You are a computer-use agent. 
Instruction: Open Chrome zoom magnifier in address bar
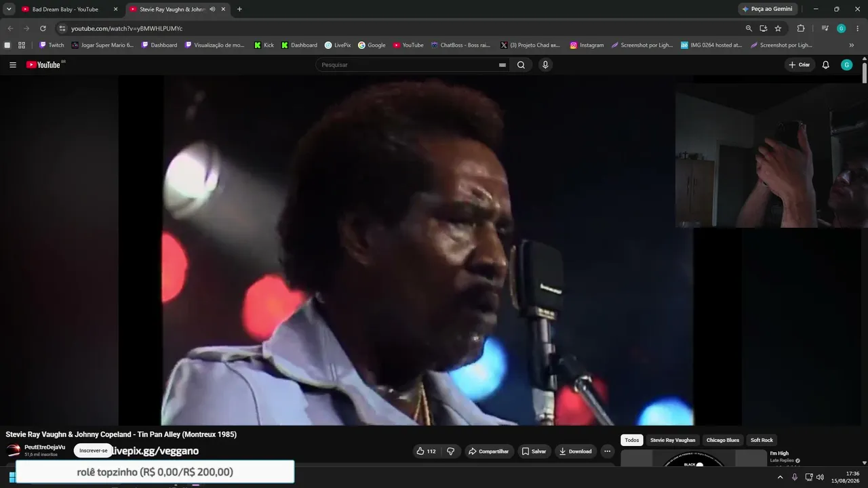point(749,28)
